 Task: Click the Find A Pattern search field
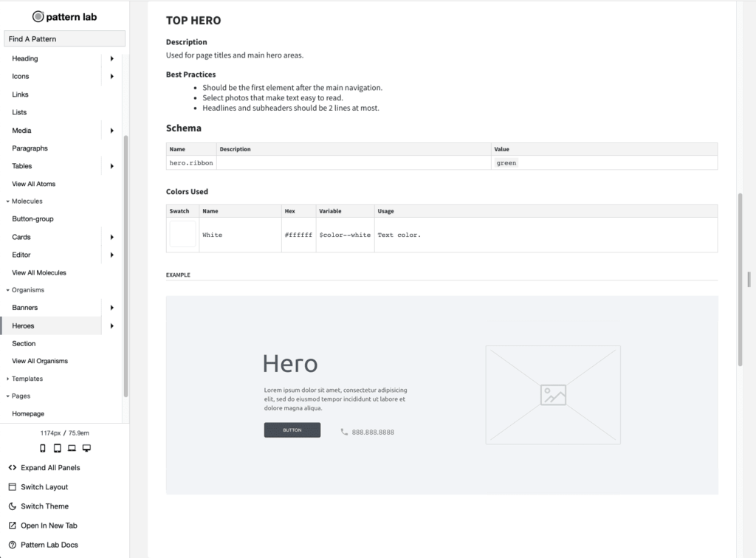coord(64,39)
